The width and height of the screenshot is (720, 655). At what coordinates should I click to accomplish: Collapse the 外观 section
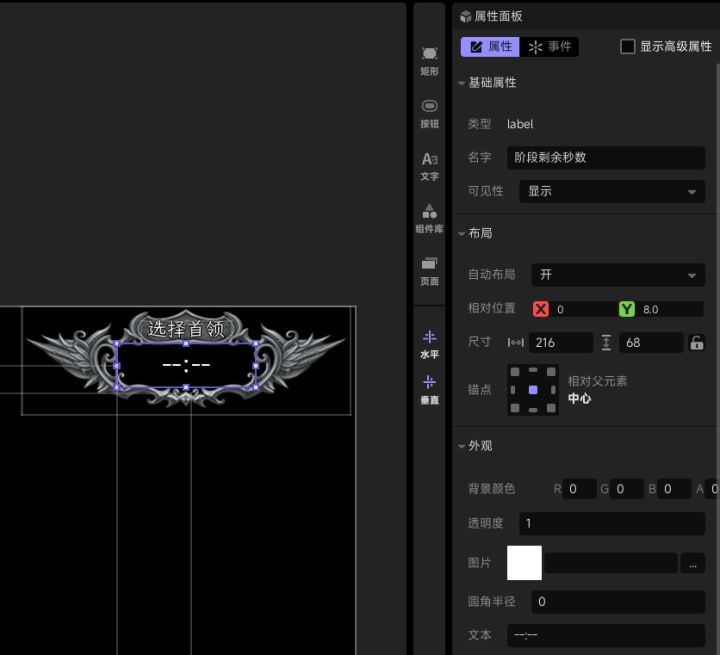(x=461, y=446)
